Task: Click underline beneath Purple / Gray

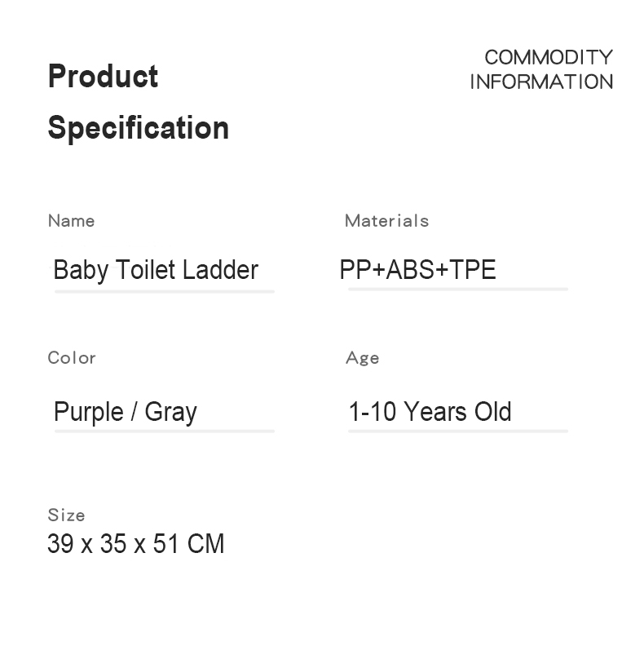Action: (165, 431)
